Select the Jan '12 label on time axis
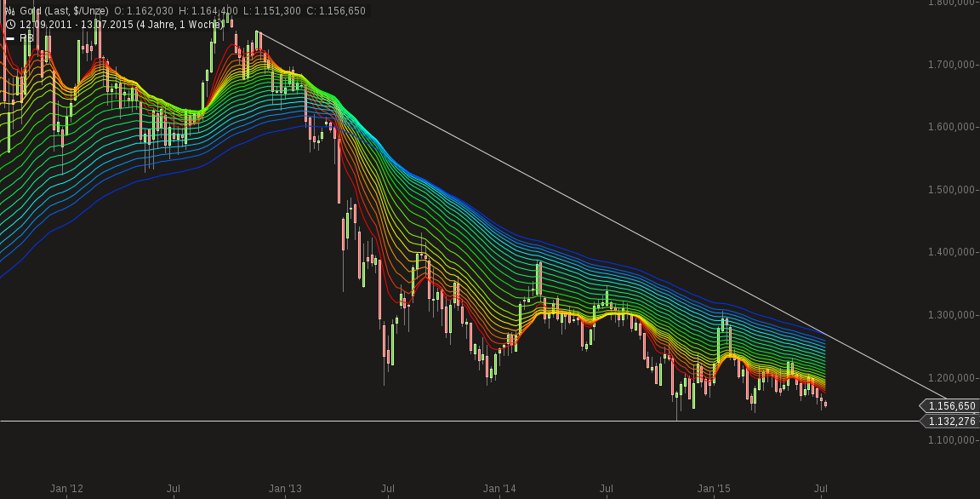This screenshot has height=499, width=980. 67,489
